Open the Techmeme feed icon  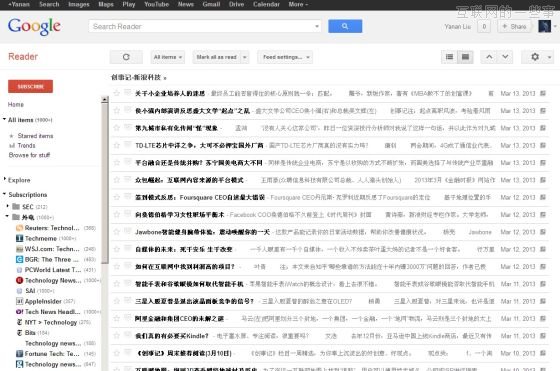[19, 238]
